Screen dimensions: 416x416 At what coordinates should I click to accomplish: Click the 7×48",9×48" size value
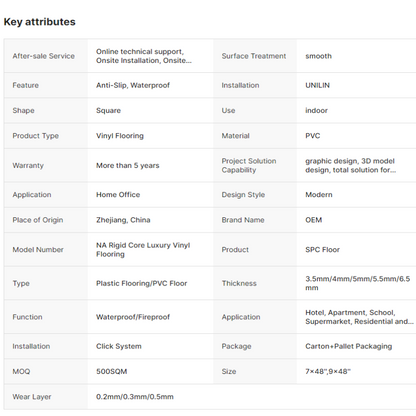[328, 372]
